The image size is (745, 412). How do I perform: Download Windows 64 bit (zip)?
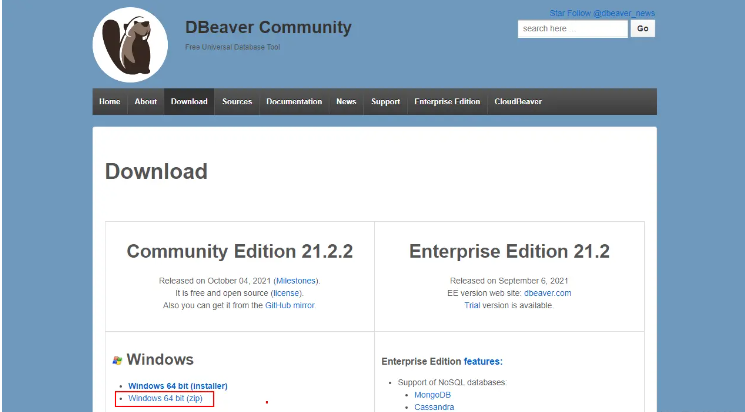pyautogui.click(x=165, y=398)
